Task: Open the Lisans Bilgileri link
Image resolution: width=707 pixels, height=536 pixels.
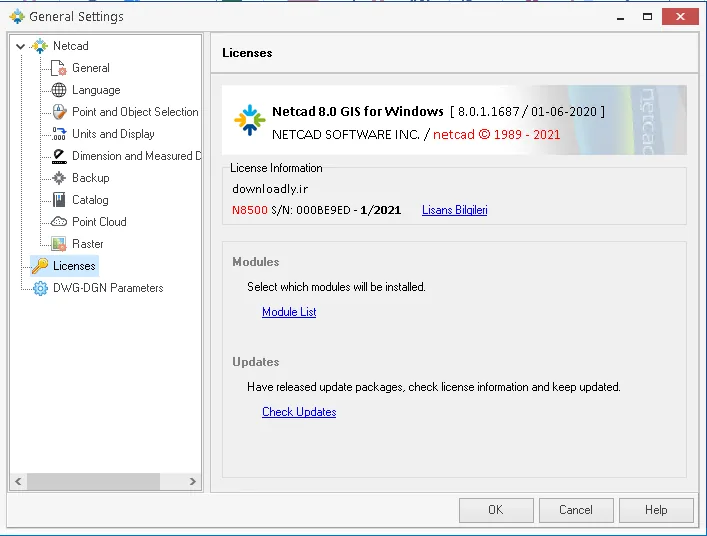Action: [454, 210]
